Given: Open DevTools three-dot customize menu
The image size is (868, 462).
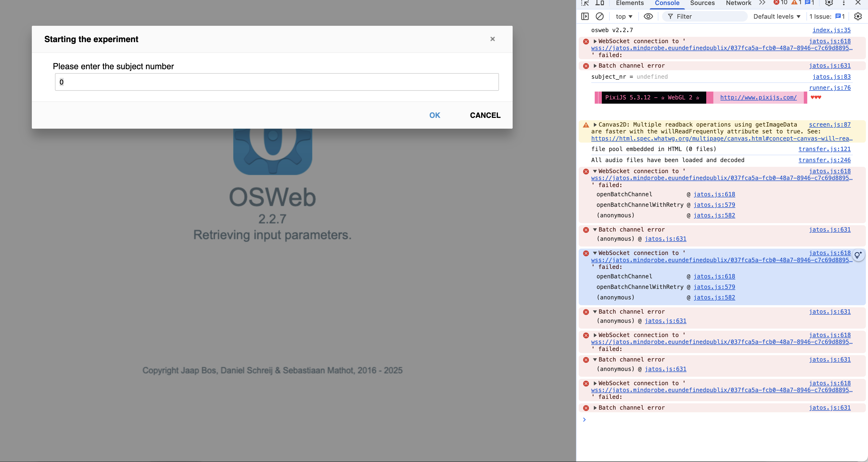Looking at the screenshot, I should (x=844, y=3).
